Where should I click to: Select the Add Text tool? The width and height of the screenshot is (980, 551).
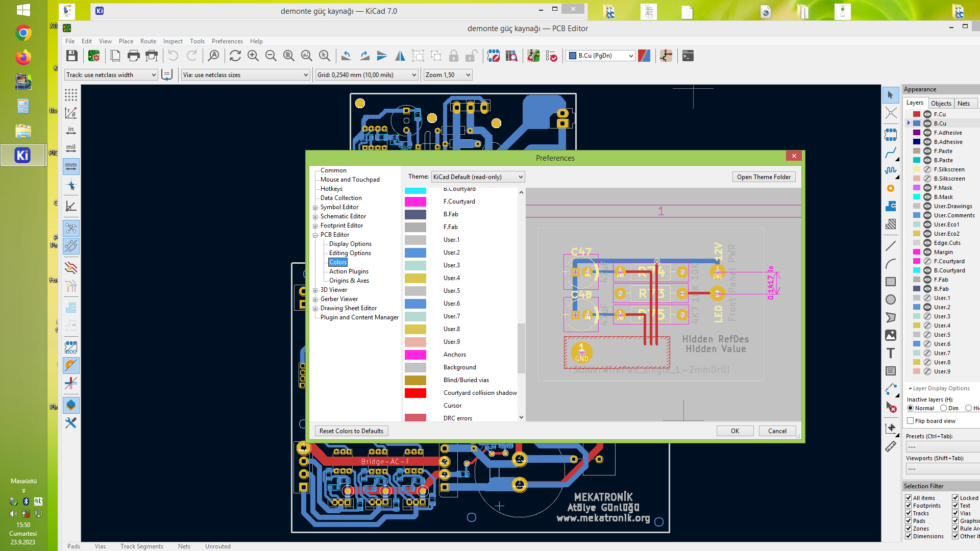(891, 353)
